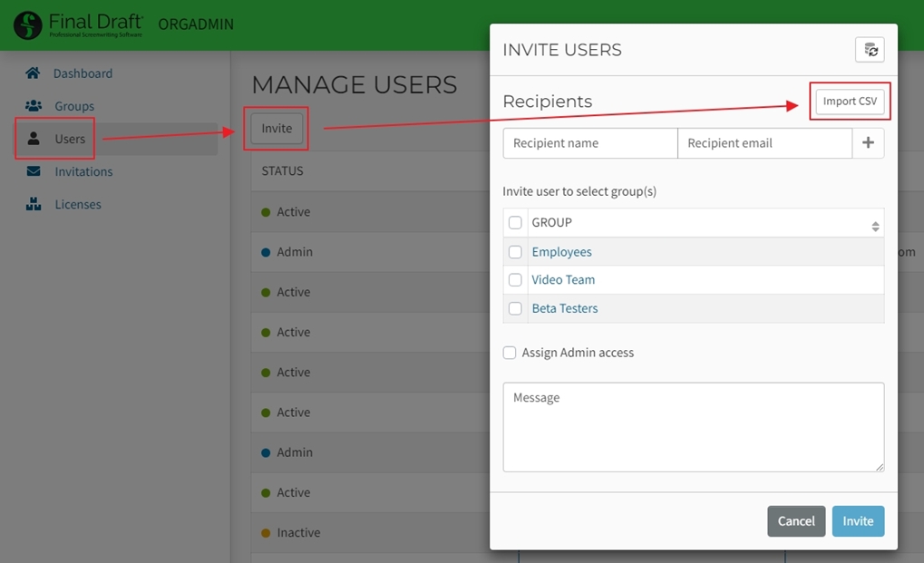Click the Users person icon
The image size is (924, 563).
(x=34, y=139)
